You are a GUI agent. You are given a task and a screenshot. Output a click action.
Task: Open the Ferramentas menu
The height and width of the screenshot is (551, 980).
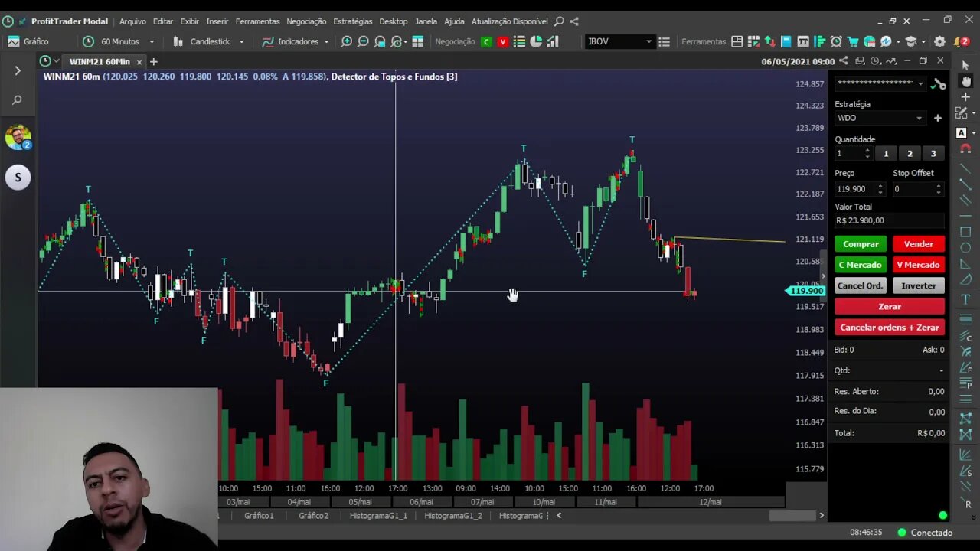pyautogui.click(x=257, y=21)
